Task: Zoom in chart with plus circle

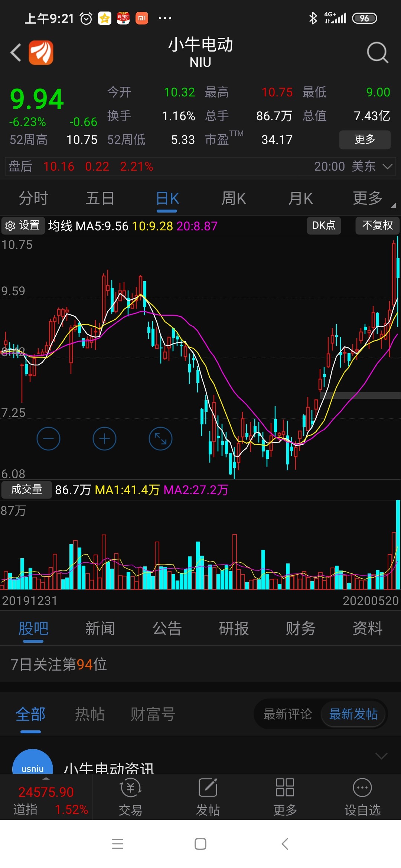Action: [104, 439]
